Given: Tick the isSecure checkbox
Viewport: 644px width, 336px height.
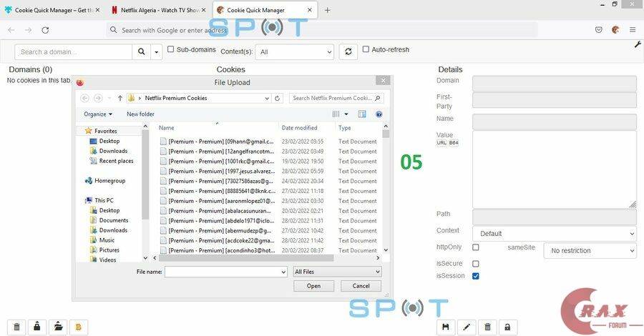Looking at the screenshot, I should (476, 264).
